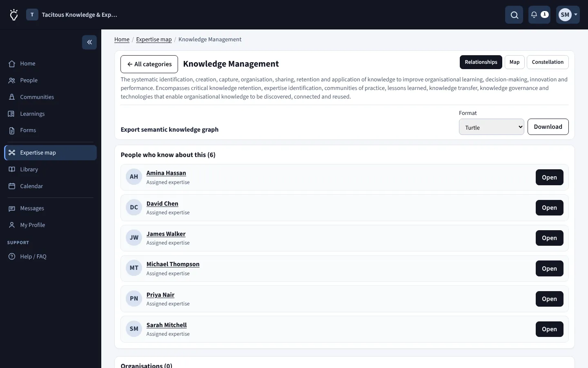Screen dimensions: 588x368
Task: Click the Messages chat icon
Action: click(x=12, y=209)
